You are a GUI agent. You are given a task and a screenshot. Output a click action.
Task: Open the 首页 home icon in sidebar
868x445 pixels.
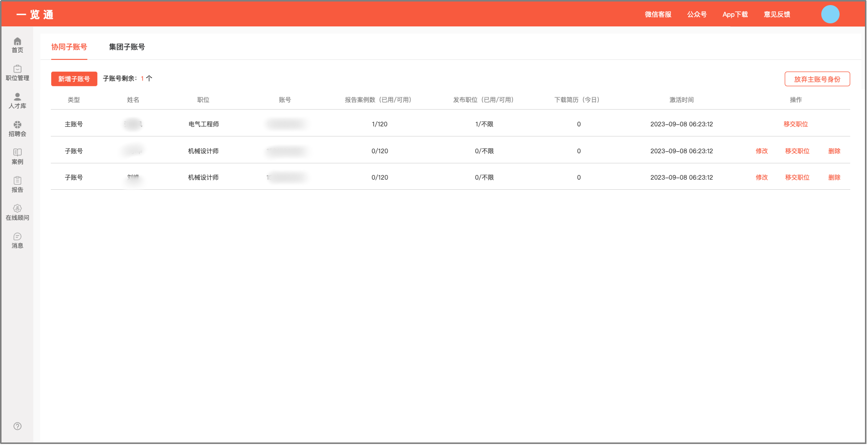click(x=17, y=45)
